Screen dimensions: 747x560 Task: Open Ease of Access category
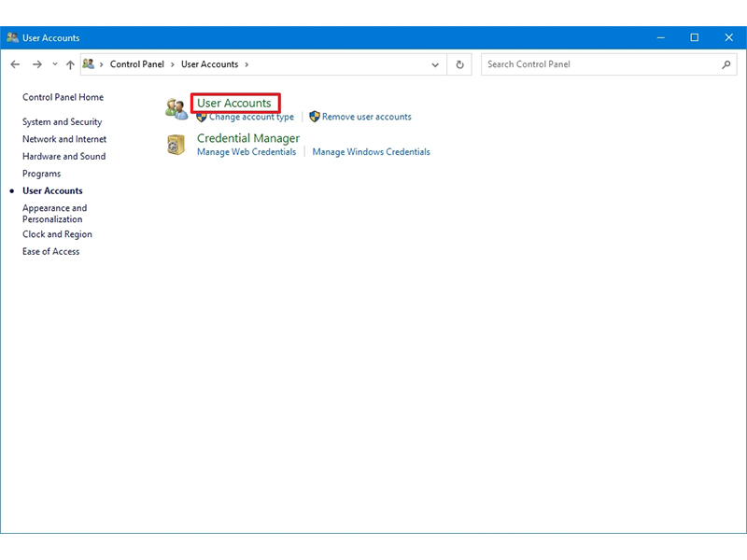coord(51,251)
